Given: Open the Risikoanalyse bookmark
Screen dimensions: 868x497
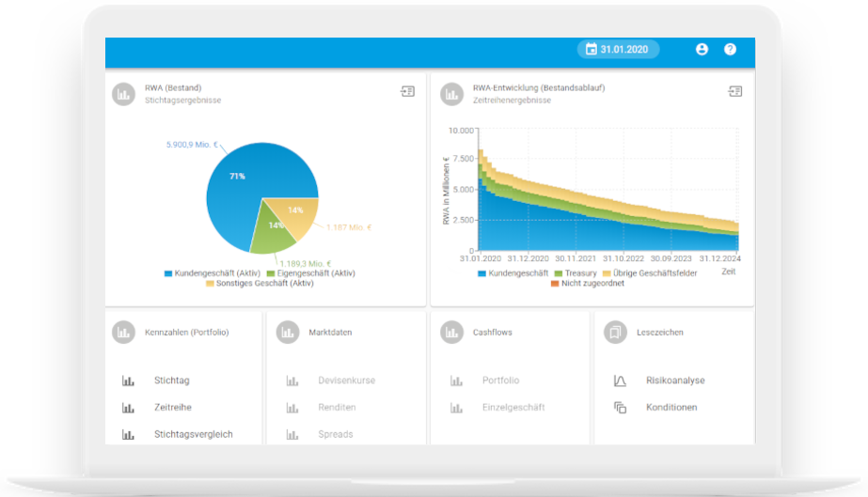Looking at the screenshot, I should (x=675, y=381).
